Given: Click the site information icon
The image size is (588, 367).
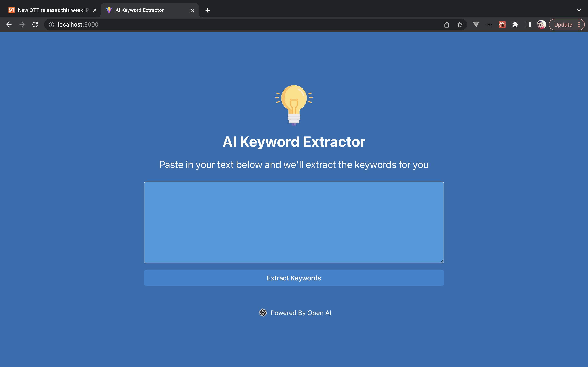Looking at the screenshot, I should 51,24.
